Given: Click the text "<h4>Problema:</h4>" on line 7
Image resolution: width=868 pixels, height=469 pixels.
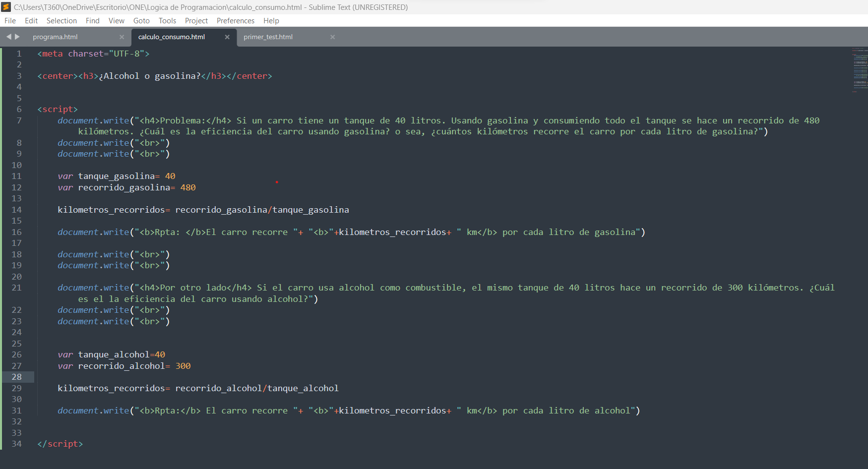Looking at the screenshot, I should [x=186, y=120].
